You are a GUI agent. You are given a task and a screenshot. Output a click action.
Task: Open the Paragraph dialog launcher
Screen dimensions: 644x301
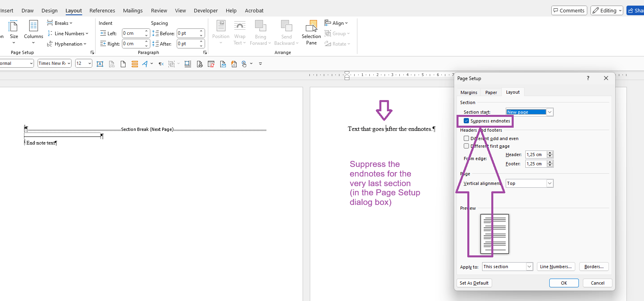coord(205,52)
